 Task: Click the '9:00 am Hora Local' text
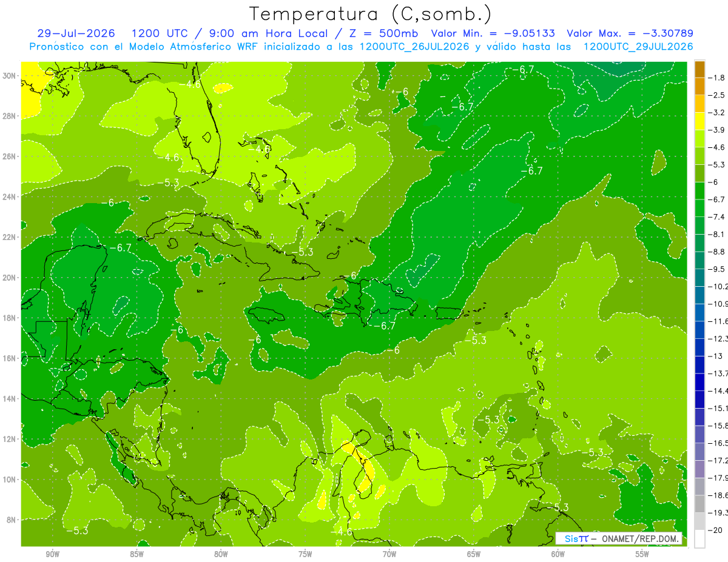tap(267, 33)
